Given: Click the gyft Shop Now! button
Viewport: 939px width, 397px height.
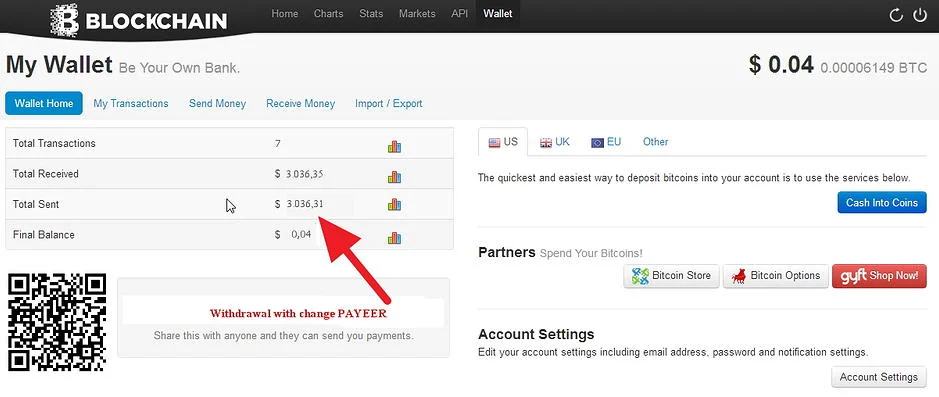Looking at the screenshot, I should click(879, 276).
